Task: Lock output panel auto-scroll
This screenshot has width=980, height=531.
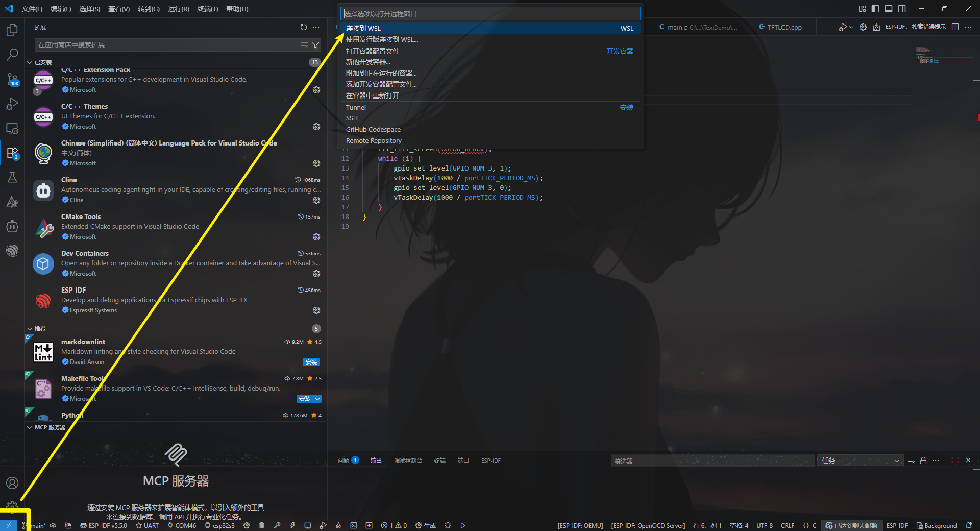Action: 923,461
